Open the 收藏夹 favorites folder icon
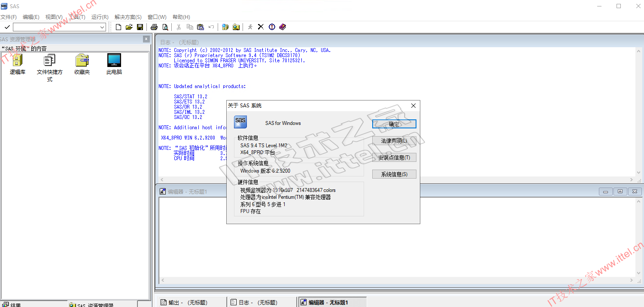 [82, 61]
